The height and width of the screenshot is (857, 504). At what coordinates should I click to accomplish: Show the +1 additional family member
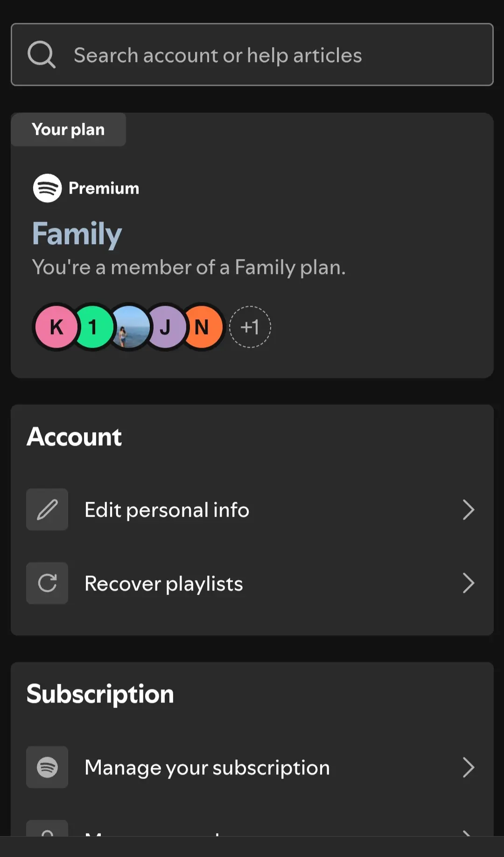pos(250,327)
